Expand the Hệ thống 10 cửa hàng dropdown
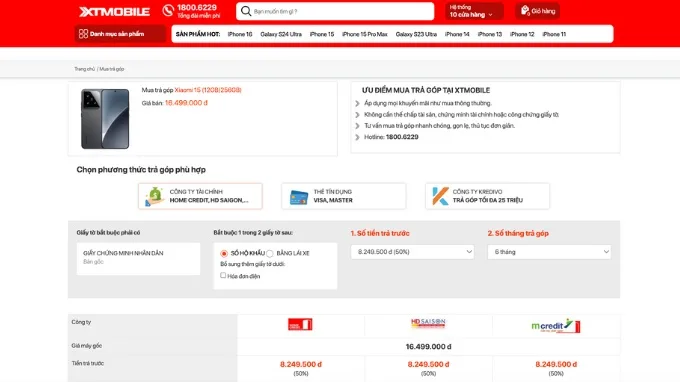Viewport: 680px width, 382px height. [474, 11]
